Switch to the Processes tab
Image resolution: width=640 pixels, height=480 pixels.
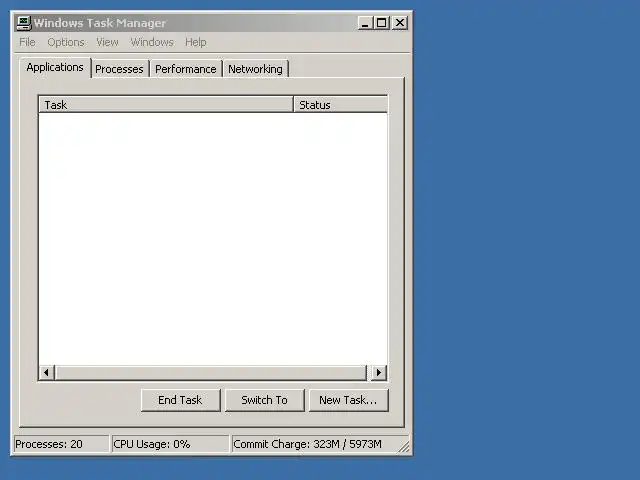pyautogui.click(x=119, y=69)
